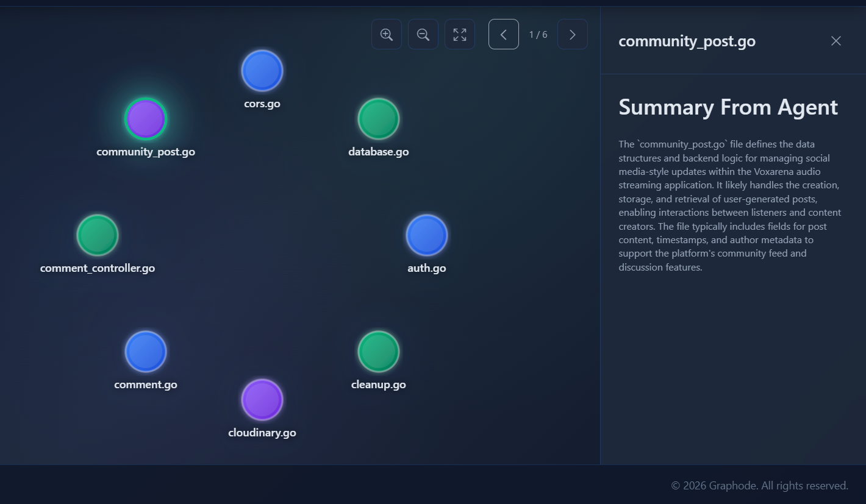
Task: Click the cors.go node label text
Action: tap(262, 104)
